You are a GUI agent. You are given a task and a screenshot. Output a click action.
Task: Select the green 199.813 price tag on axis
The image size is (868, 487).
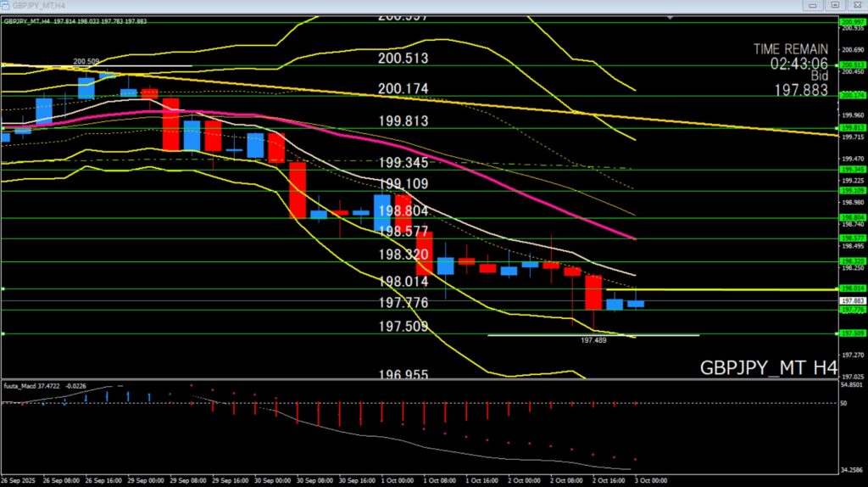point(850,128)
